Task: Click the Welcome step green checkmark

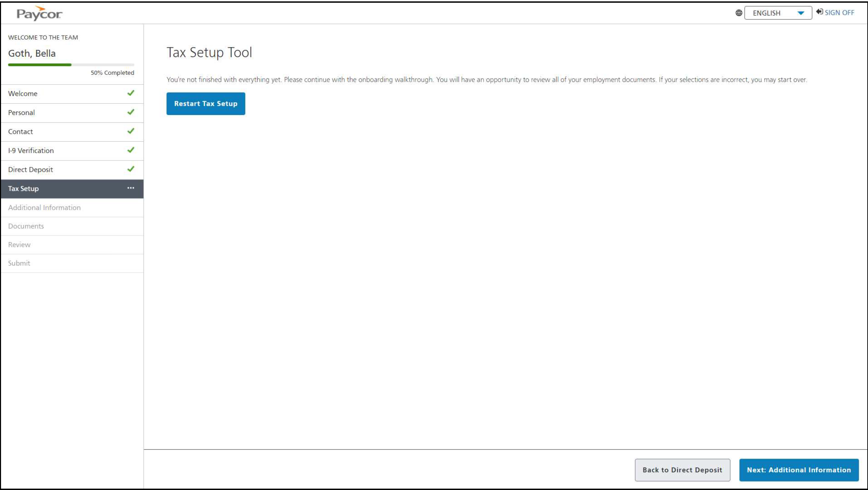Action: [x=131, y=93]
